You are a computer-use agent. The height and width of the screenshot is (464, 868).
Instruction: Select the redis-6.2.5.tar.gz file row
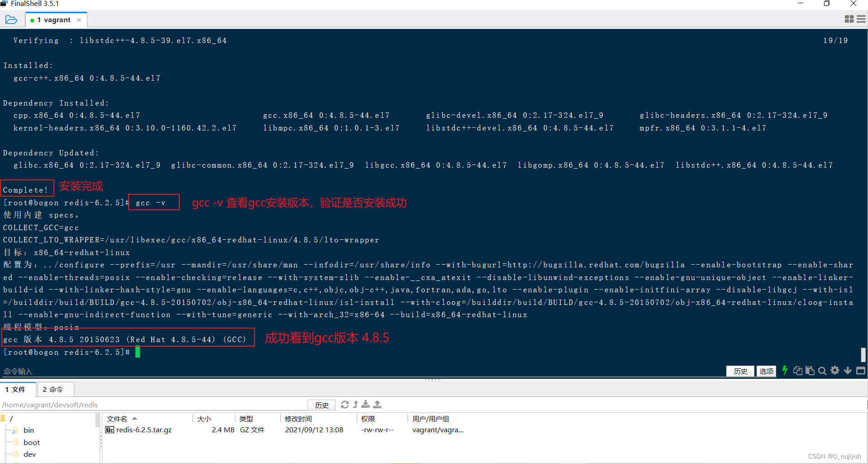pos(285,430)
